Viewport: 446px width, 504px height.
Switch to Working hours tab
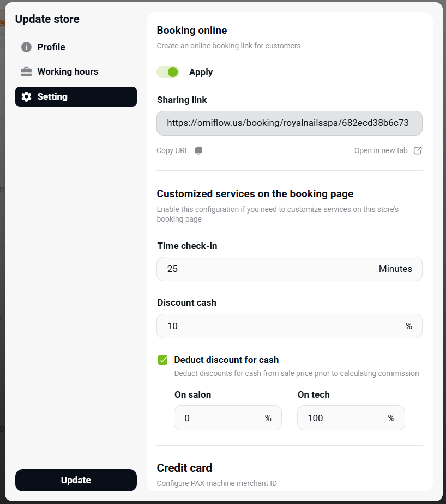(68, 72)
